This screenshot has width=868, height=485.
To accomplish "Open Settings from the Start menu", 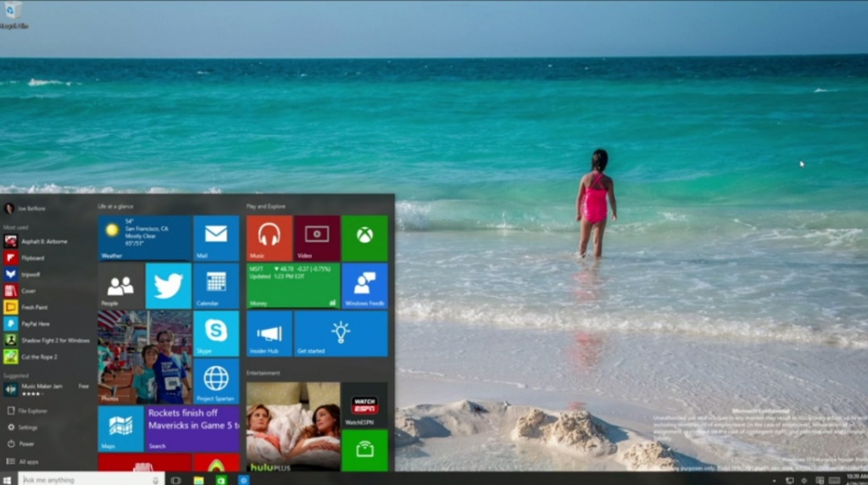I will 27,427.
